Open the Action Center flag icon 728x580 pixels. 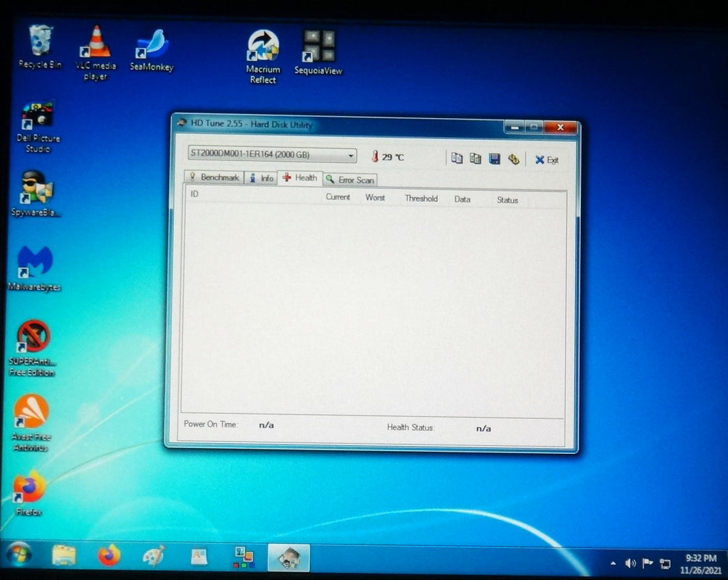pos(648,563)
